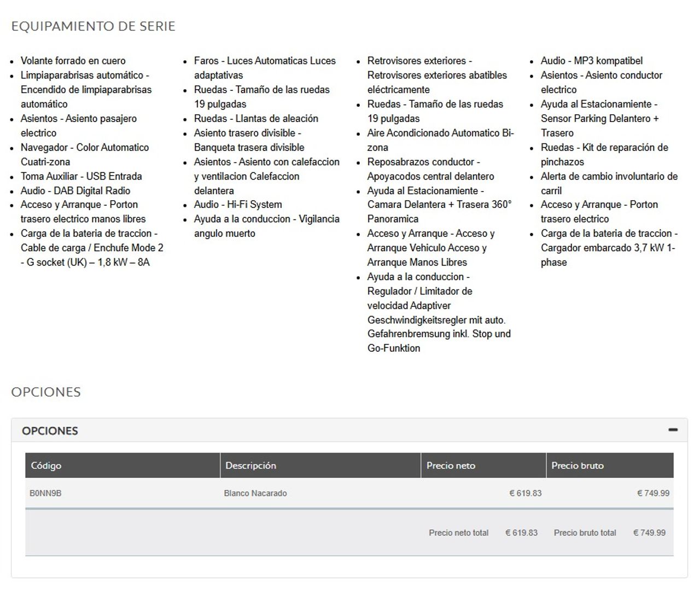Click Asientos - Asiento conductor electrico item

(x=602, y=82)
